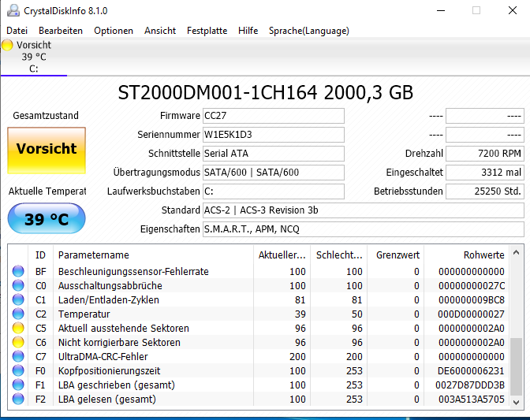
Task: Click the Betriebsstunden field 25250 Std.
Action: (x=485, y=191)
